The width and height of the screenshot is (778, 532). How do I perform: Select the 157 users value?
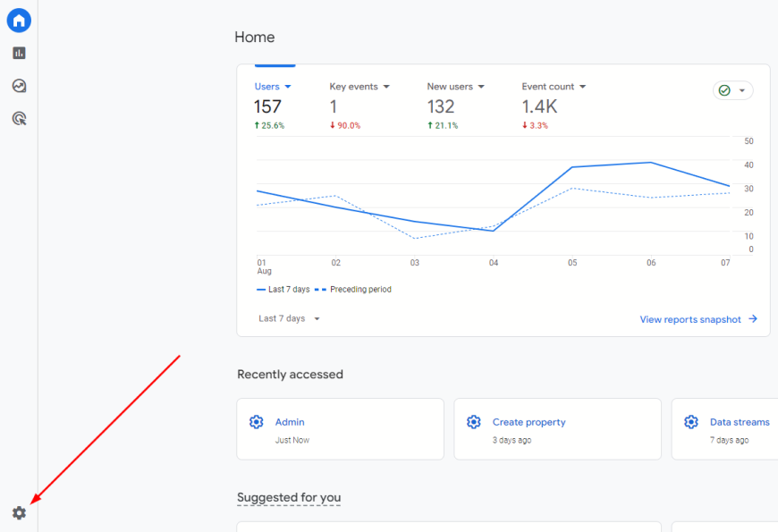267,106
